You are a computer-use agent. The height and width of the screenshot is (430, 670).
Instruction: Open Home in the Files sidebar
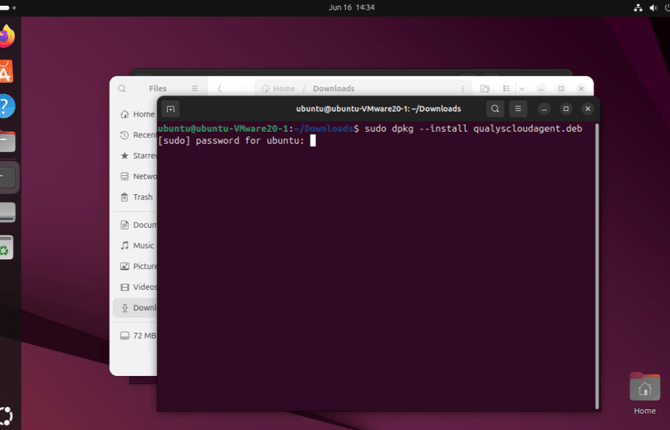click(136, 114)
